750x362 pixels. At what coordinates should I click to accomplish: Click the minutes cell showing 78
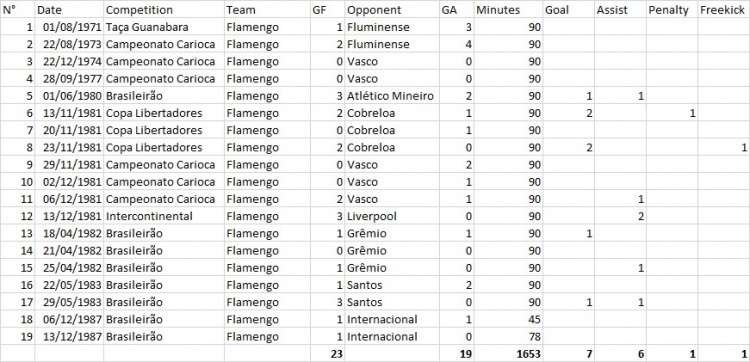point(508,337)
